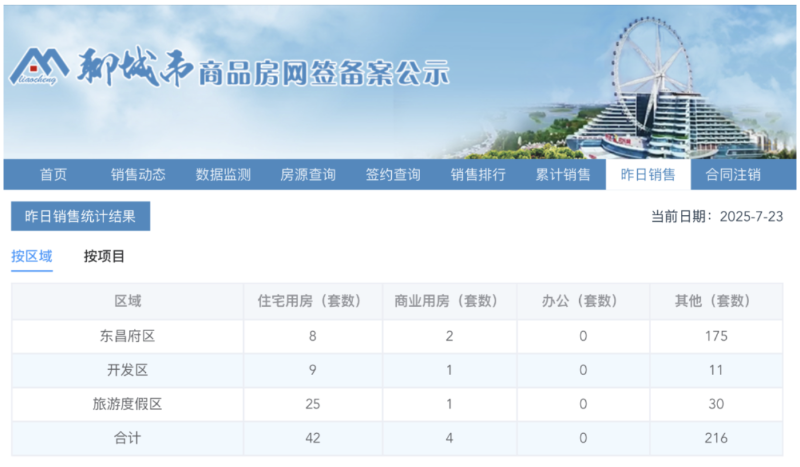Select the 旅游度假区 row label
Viewport: 800px width, 467px height.
(128, 404)
